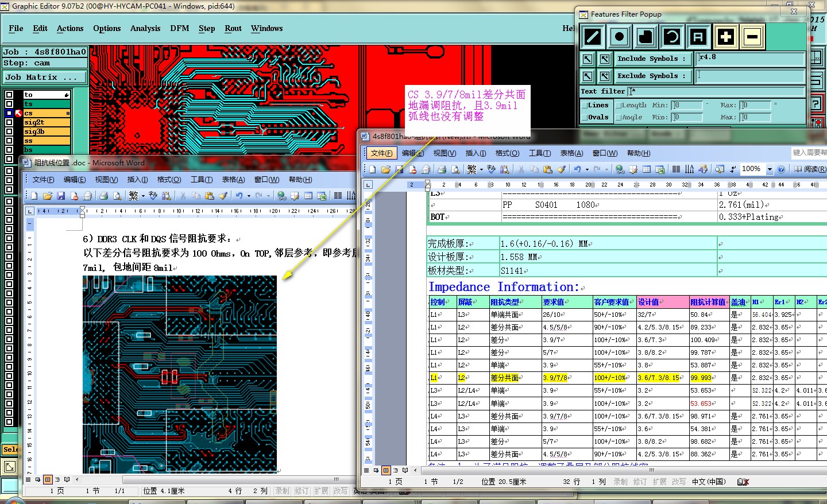
Task: Click the pick arrow beside Include Symbols
Action: 588,59
